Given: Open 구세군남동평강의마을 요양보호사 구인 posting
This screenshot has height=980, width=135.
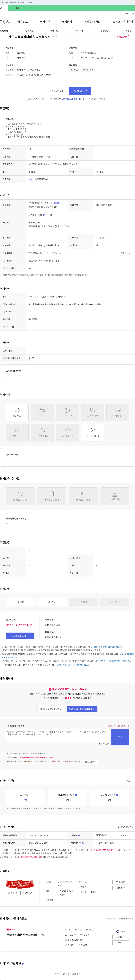Looking at the screenshot, I should [x=25, y=934].
